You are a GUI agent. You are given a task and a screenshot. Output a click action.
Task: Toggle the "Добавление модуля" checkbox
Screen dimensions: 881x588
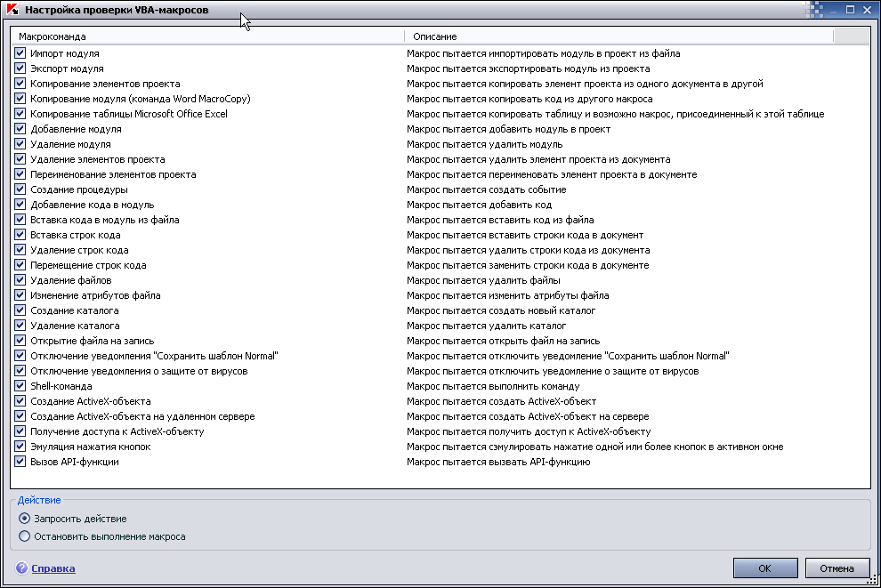(20, 130)
